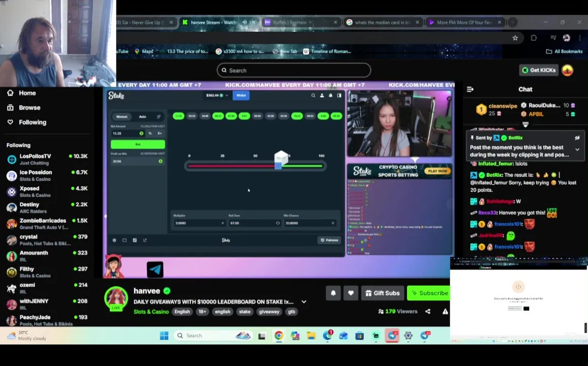Toggle notifications bell for hanvee
The height and width of the screenshot is (366, 588).
(x=333, y=293)
